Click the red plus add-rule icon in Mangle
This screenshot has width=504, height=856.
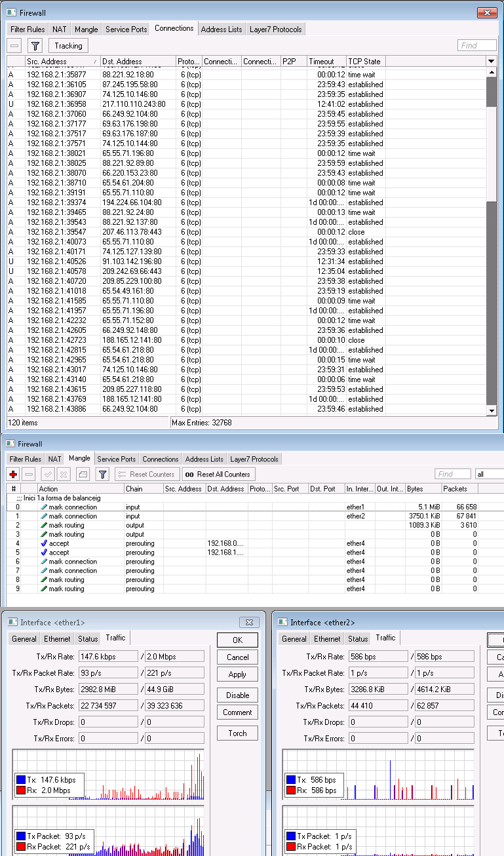click(13, 474)
